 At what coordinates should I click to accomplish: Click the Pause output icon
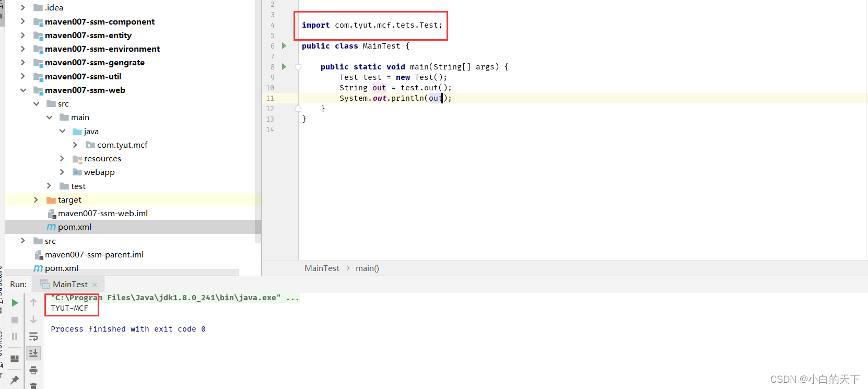point(15,336)
